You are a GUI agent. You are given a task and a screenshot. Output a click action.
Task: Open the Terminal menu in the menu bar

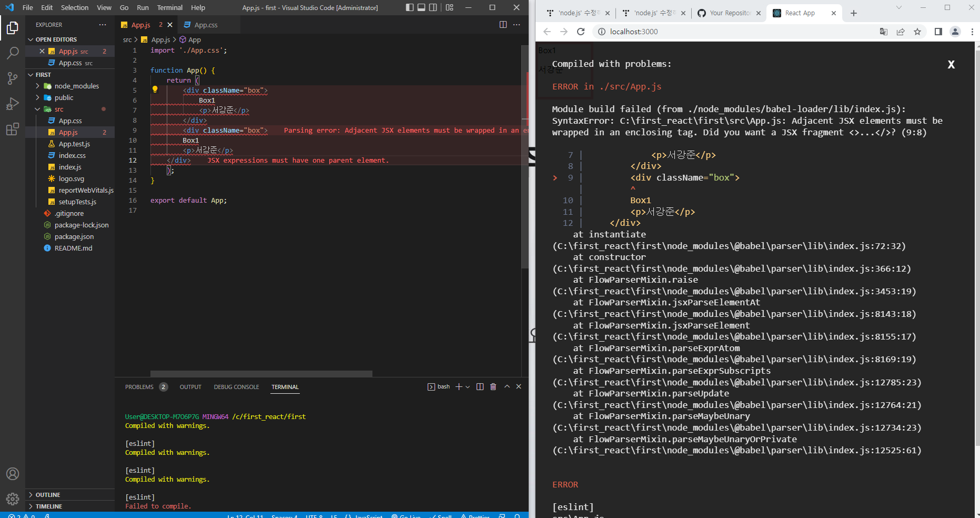(x=170, y=7)
